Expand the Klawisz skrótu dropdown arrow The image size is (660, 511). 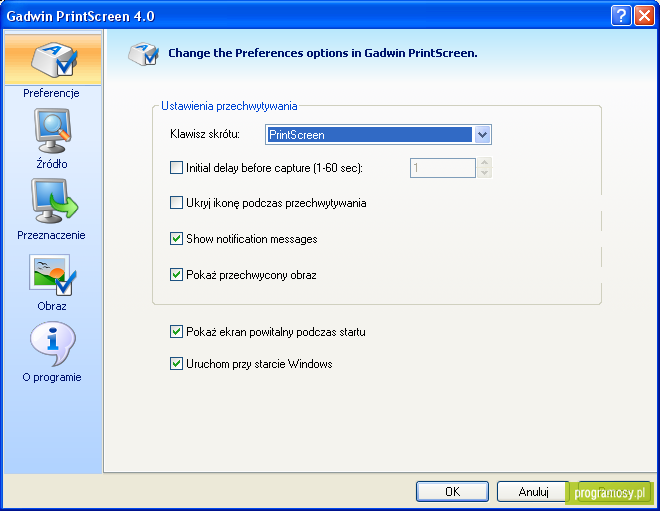click(x=482, y=135)
